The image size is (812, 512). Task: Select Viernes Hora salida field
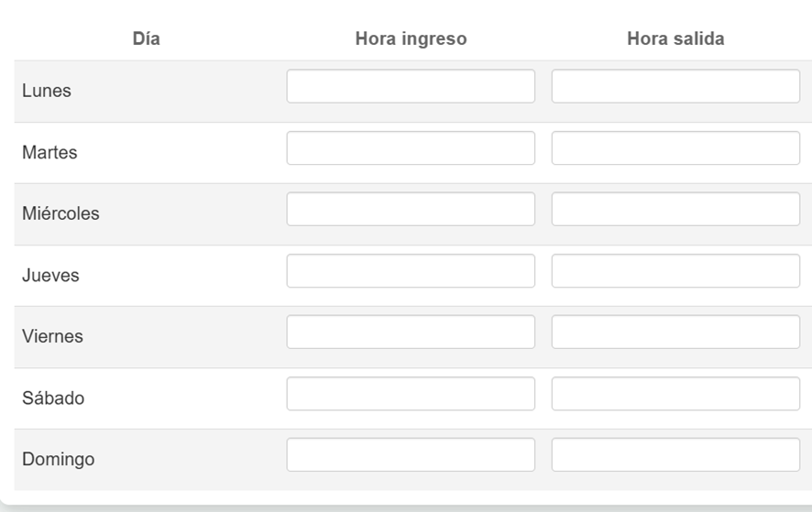point(675,332)
